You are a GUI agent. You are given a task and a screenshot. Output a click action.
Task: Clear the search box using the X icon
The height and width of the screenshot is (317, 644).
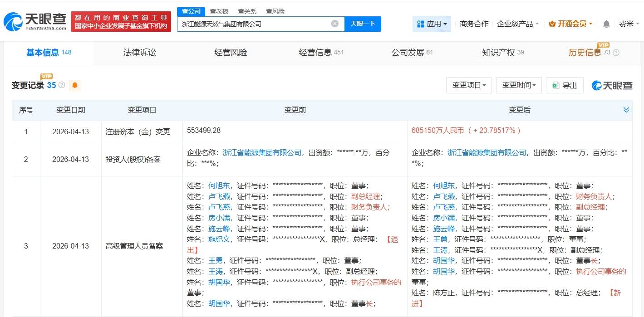pyautogui.click(x=334, y=24)
